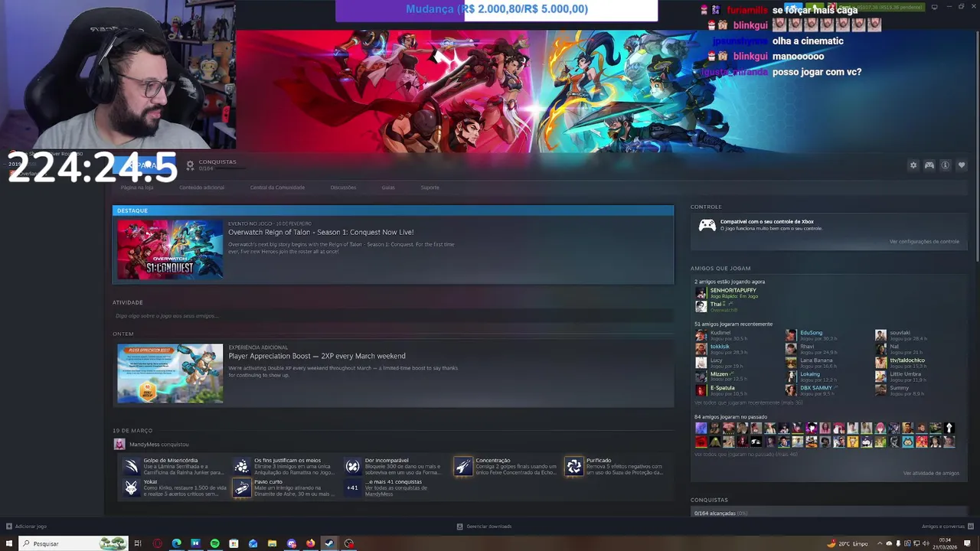Click the +41 more achievements badge
This screenshot has height=551, width=980.
pyautogui.click(x=352, y=487)
